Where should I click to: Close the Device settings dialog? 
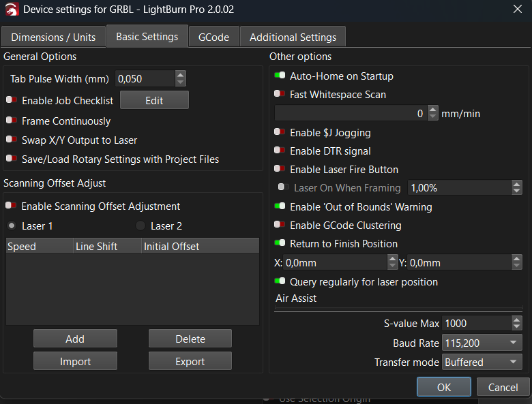click(x=518, y=9)
